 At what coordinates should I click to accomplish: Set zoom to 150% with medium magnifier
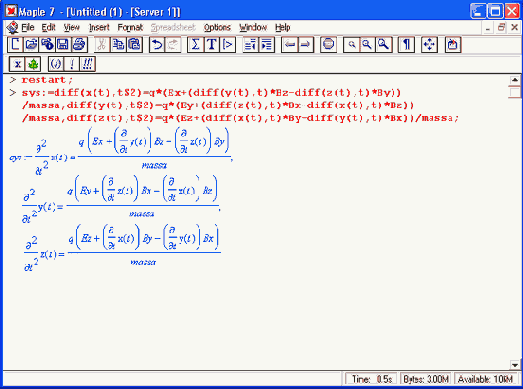[x=367, y=45]
